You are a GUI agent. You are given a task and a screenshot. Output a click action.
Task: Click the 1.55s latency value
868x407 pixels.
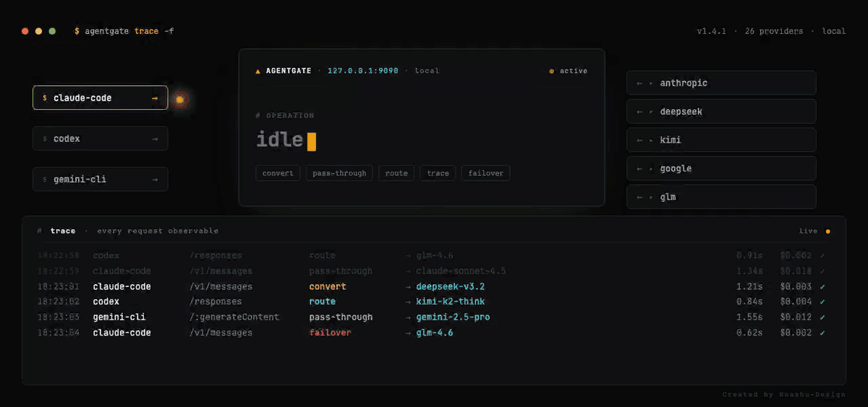point(749,317)
